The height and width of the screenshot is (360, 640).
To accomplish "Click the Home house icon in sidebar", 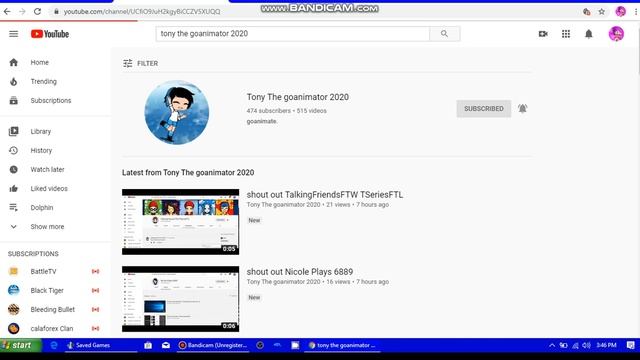I will click(x=13, y=62).
